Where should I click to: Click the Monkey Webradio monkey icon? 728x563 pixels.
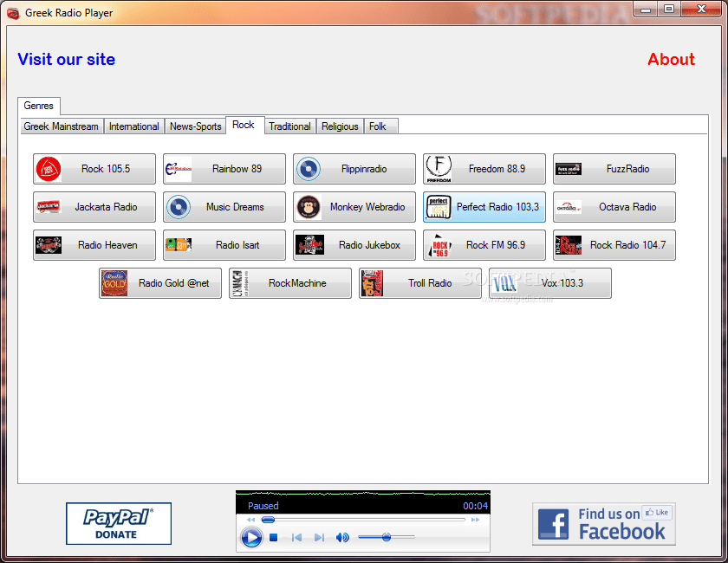[x=309, y=207]
